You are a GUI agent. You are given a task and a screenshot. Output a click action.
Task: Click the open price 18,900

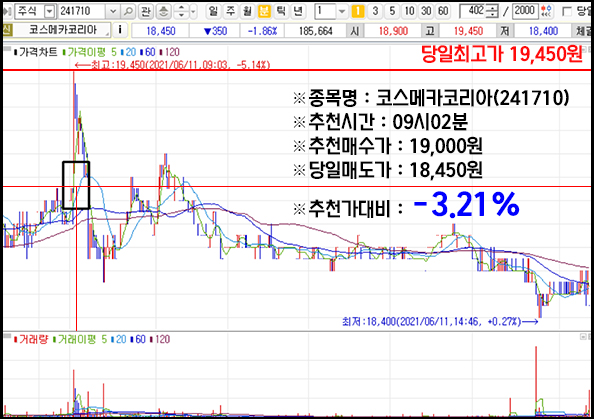click(x=393, y=31)
